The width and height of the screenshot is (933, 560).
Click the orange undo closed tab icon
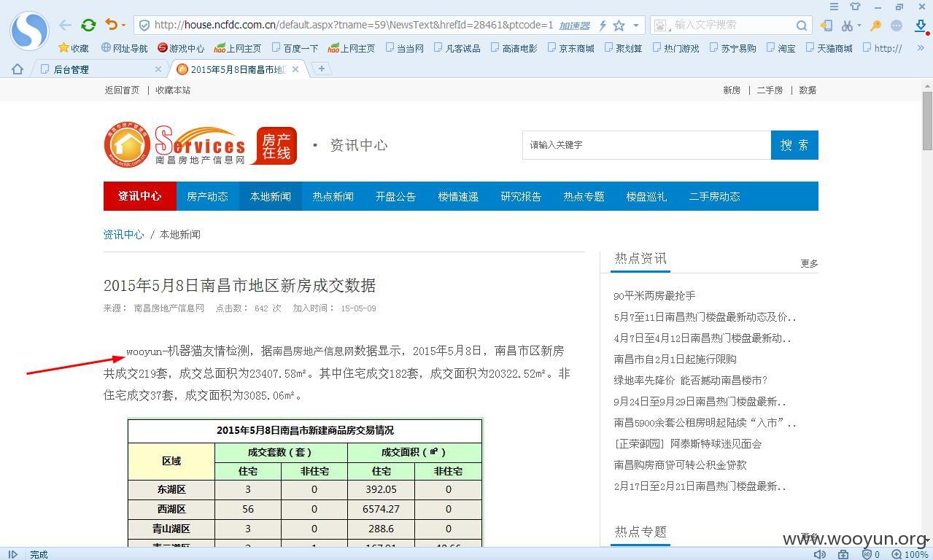[111, 25]
